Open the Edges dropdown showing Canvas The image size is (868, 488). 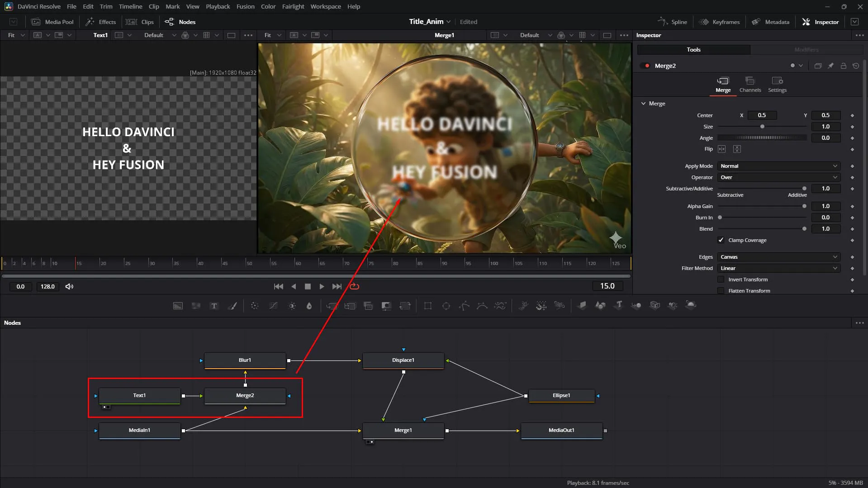779,257
